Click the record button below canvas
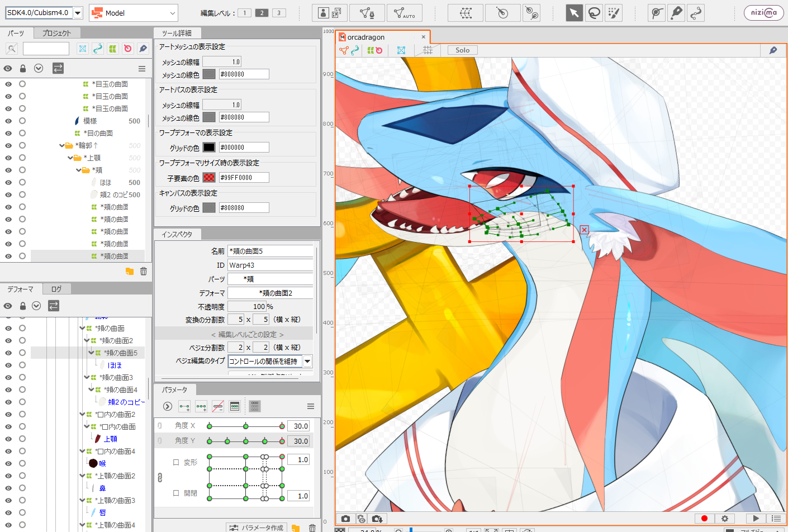788x532 pixels. (x=704, y=519)
